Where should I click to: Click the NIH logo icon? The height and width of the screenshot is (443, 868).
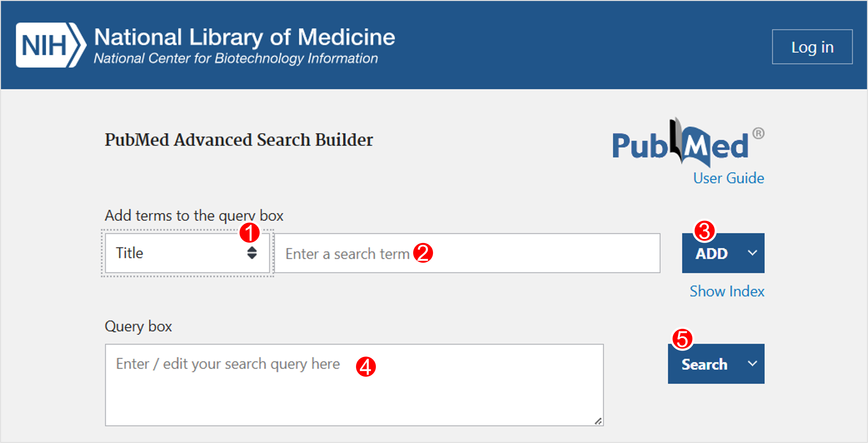point(51,45)
